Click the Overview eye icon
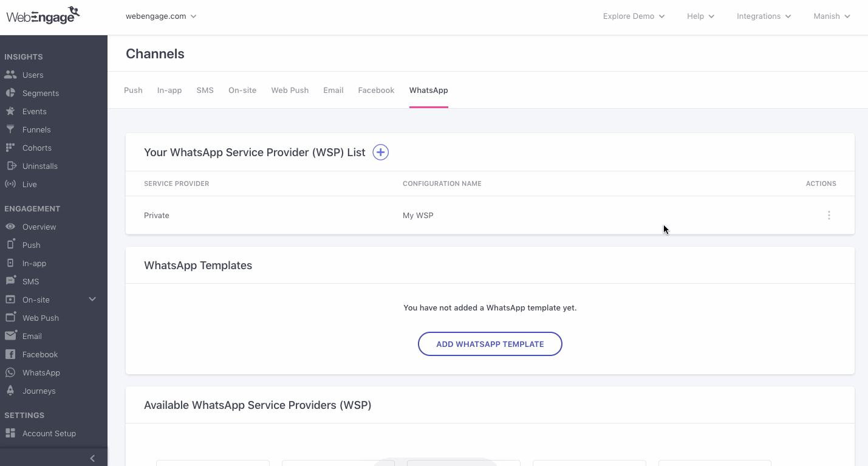Image resolution: width=868 pixels, height=466 pixels. click(10, 227)
